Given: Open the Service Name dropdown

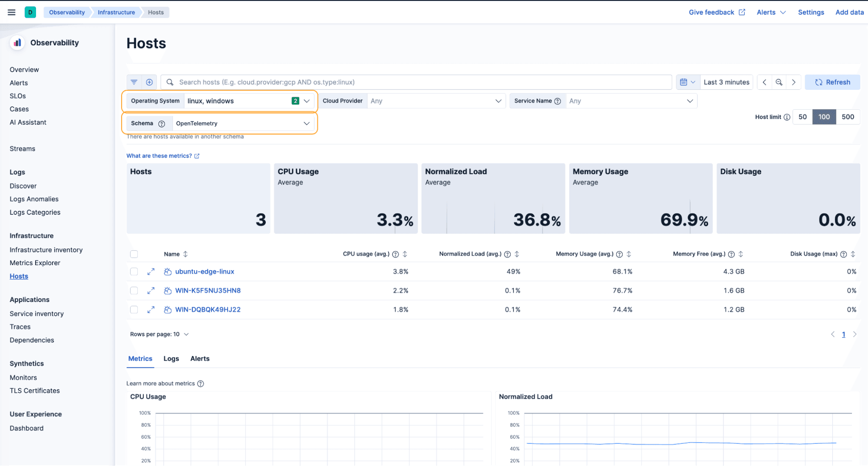Looking at the screenshot, I should tap(631, 101).
